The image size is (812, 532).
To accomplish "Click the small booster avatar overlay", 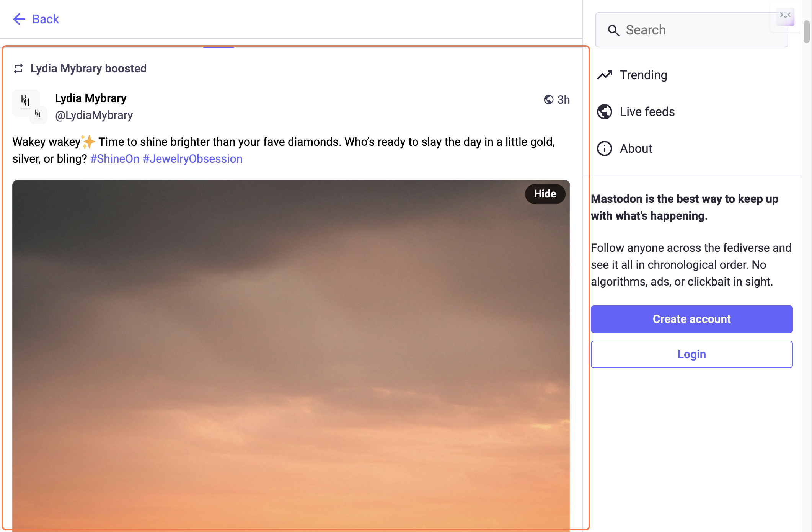I will [38, 115].
